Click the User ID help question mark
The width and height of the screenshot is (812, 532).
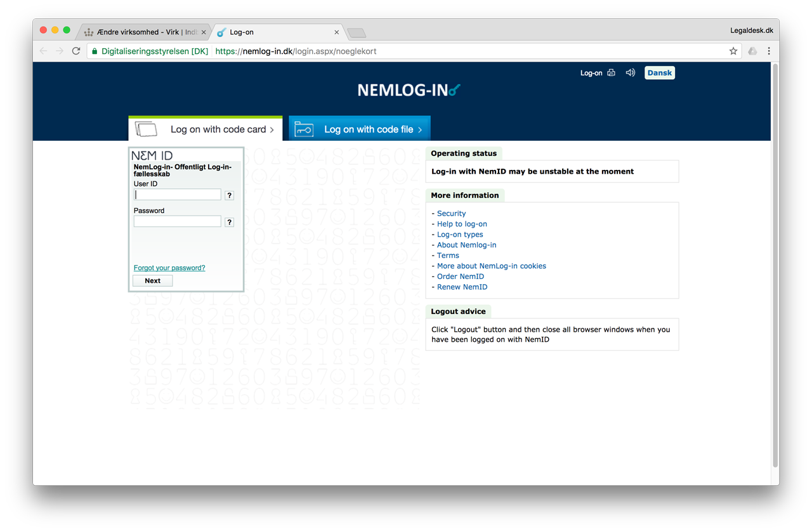coord(230,195)
